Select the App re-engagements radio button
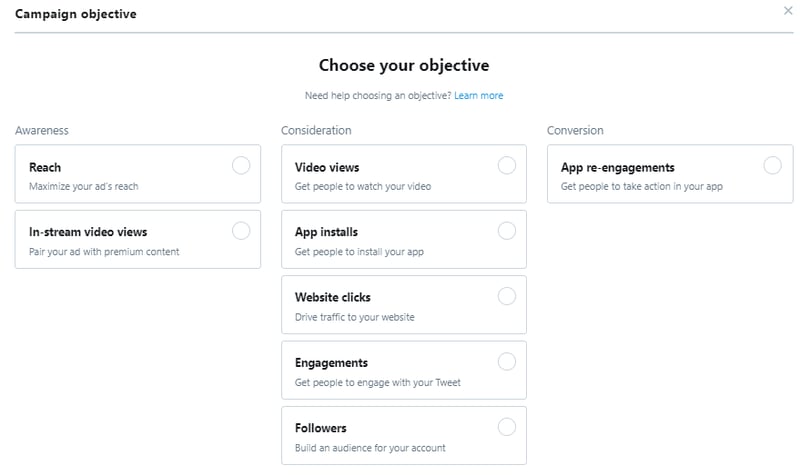This screenshot has width=800, height=475. 772,166
